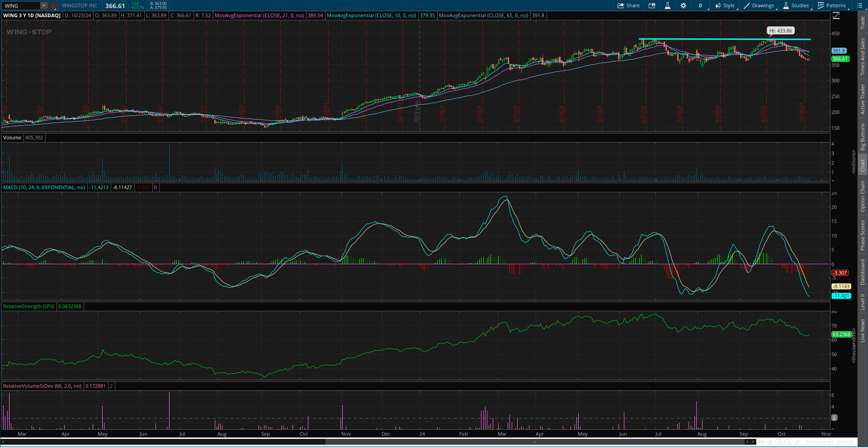Collapse the thousands relative strength axis expander
The width and height of the screenshot is (868, 447).
tap(854, 346)
